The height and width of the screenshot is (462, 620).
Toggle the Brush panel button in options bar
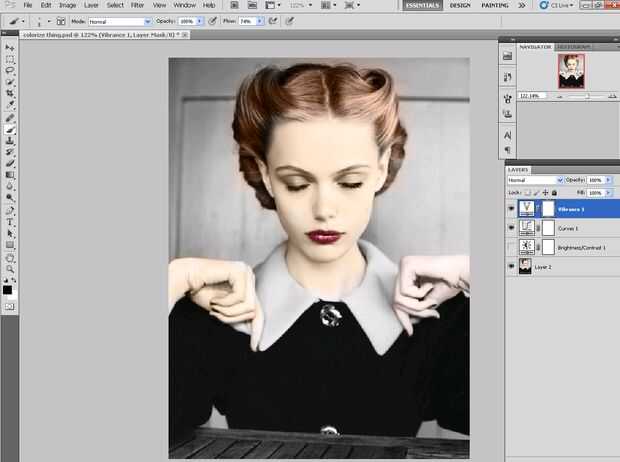tap(61, 21)
